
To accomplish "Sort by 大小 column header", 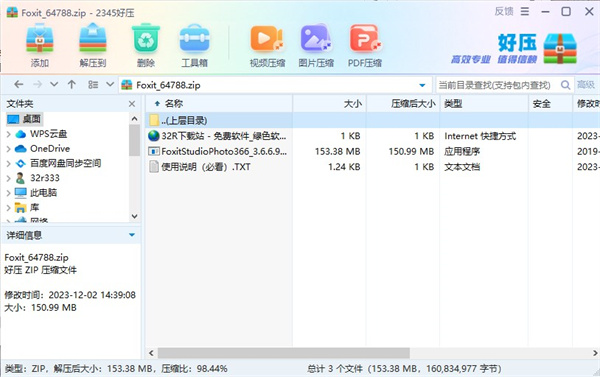I will (x=329, y=103).
